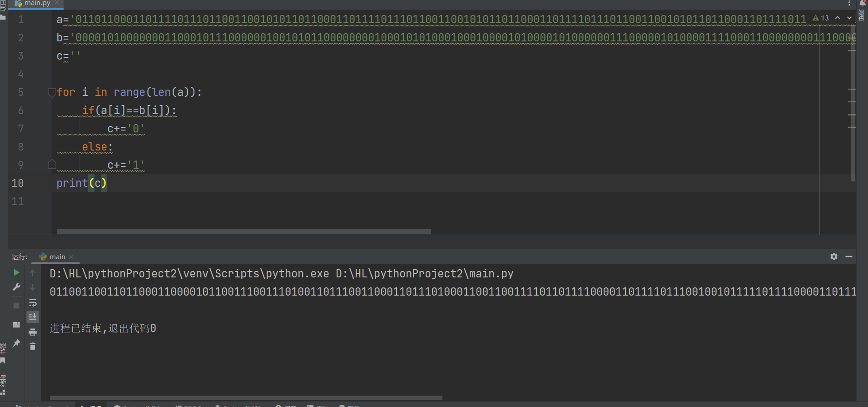868x407 pixels.
Task: Toggle soft-wrap in console output
Action: coord(33,303)
